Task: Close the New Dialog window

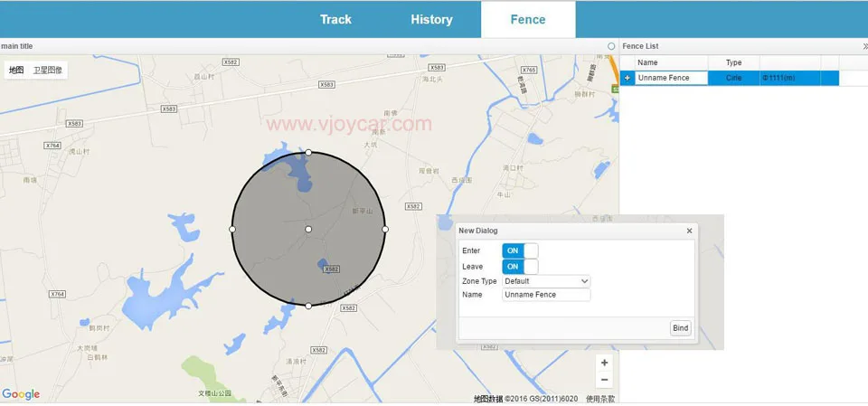Action: (x=689, y=231)
